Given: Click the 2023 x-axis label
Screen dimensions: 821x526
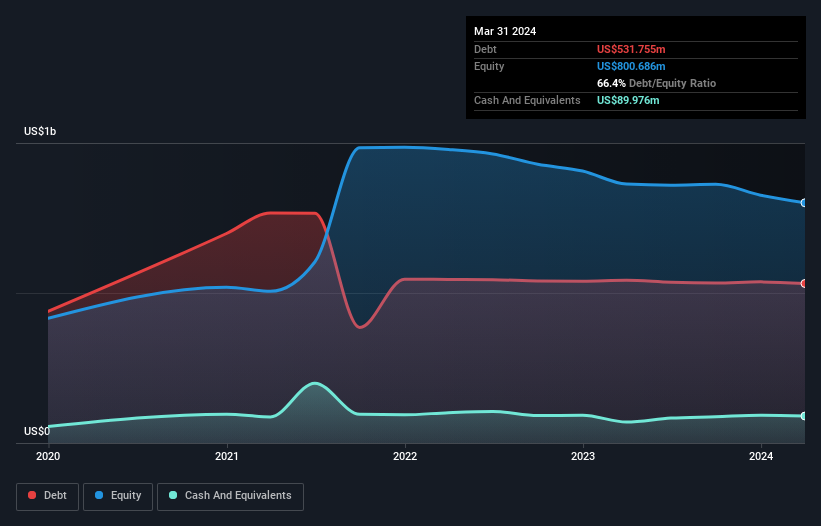Looking at the screenshot, I should coord(583,456).
